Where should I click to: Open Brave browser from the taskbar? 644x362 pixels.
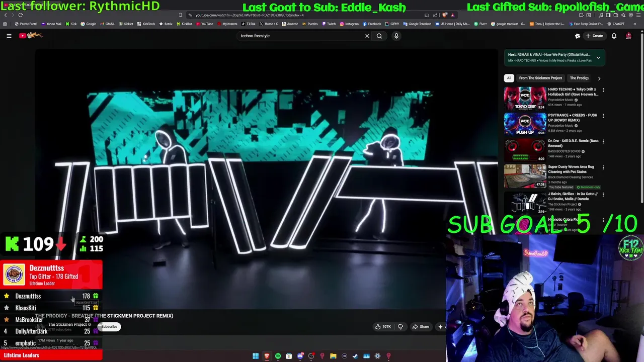267,356
